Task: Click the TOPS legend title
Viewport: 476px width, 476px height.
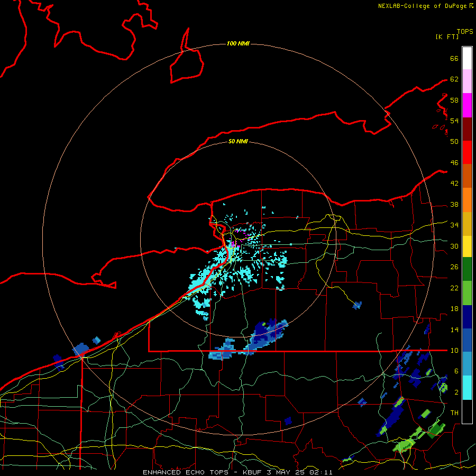Action: click(x=465, y=31)
